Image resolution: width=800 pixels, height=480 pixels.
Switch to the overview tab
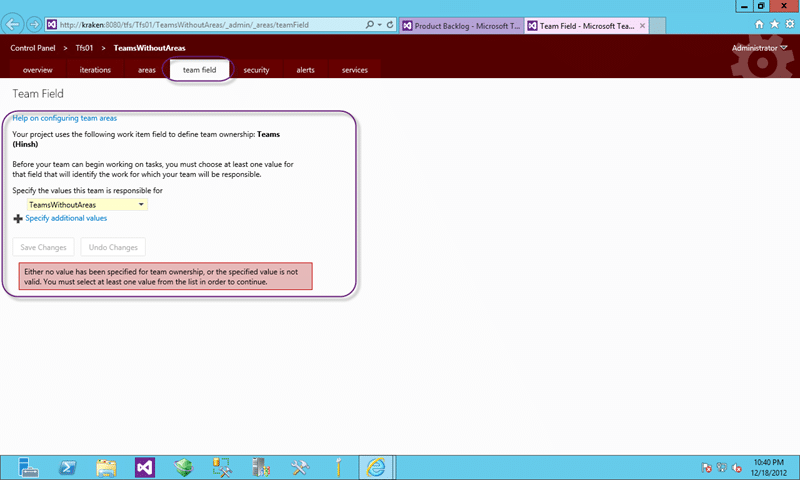pos(37,70)
